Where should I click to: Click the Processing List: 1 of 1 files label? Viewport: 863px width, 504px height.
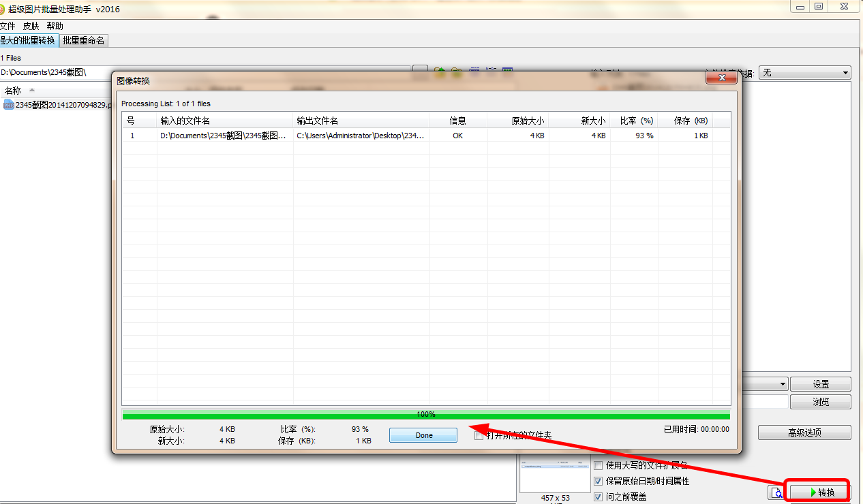[x=166, y=104]
